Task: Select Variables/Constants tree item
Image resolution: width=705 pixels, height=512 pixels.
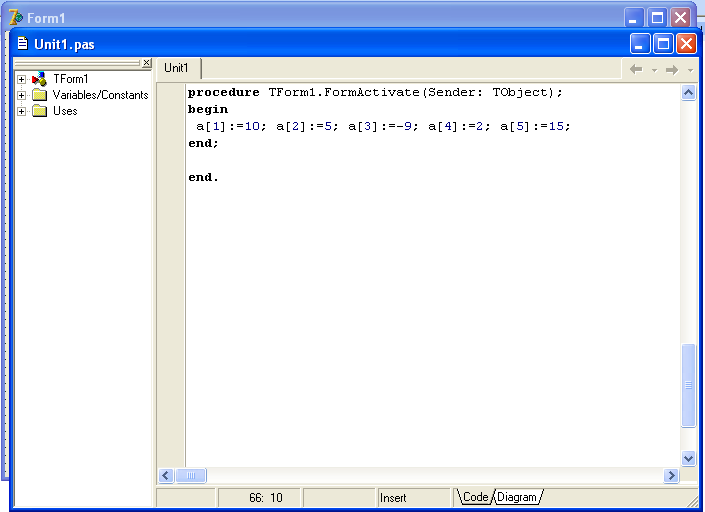Action: pos(100,95)
